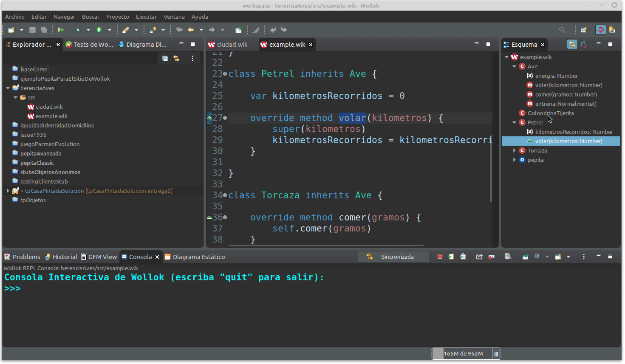The image size is (625, 364).
Task: Click the search magnifier icon in toolbar
Action: click(562, 30)
